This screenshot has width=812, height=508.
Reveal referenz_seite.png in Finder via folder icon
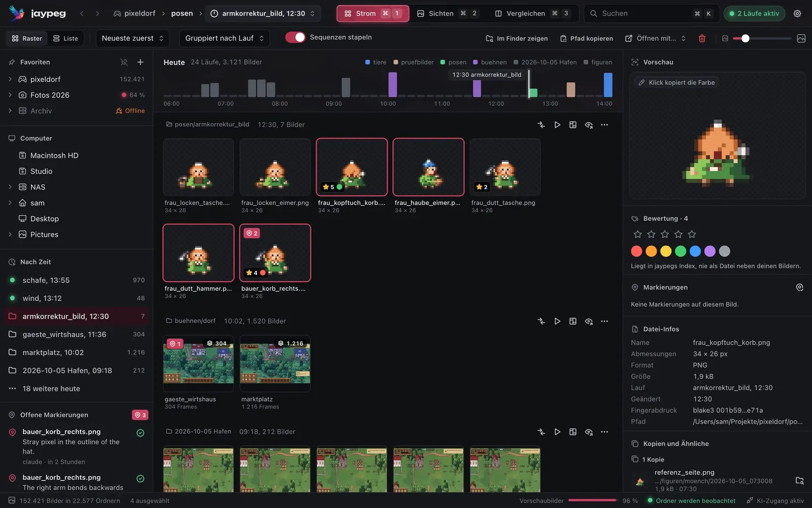tap(799, 481)
